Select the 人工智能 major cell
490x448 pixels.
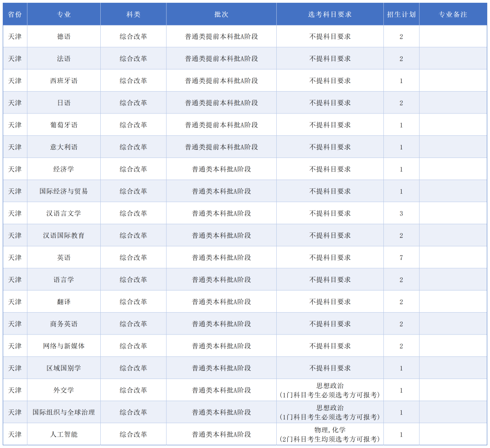(64, 434)
